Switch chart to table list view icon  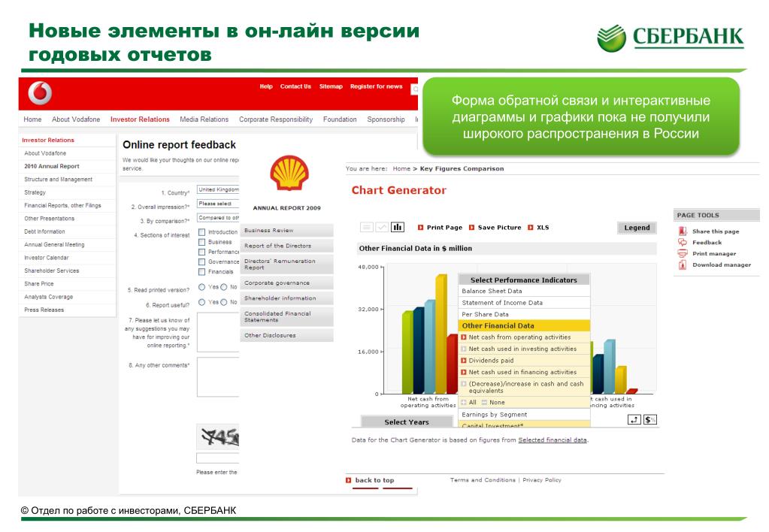point(366,227)
